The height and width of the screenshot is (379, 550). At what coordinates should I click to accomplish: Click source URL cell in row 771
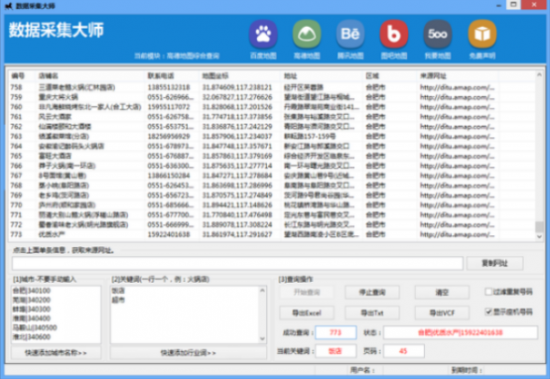tap(457, 215)
